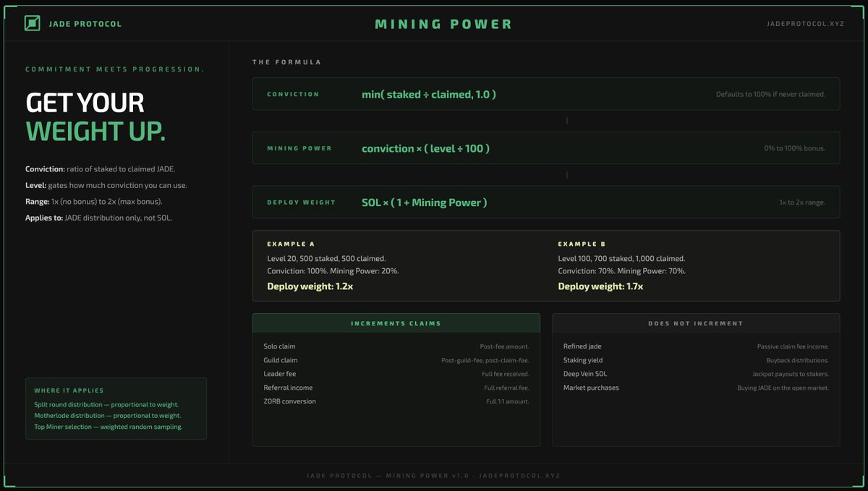Click the THE FORMULA section heading
Image resolution: width=868 pixels, height=491 pixels.
click(286, 62)
